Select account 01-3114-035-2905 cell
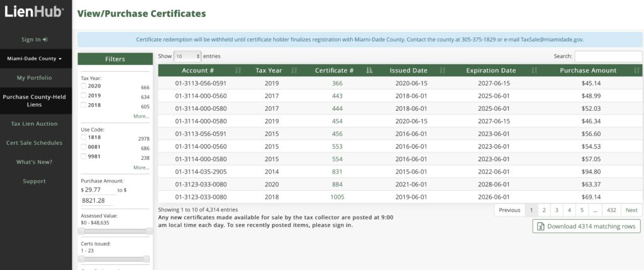The height and width of the screenshot is (270, 644). click(x=201, y=172)
